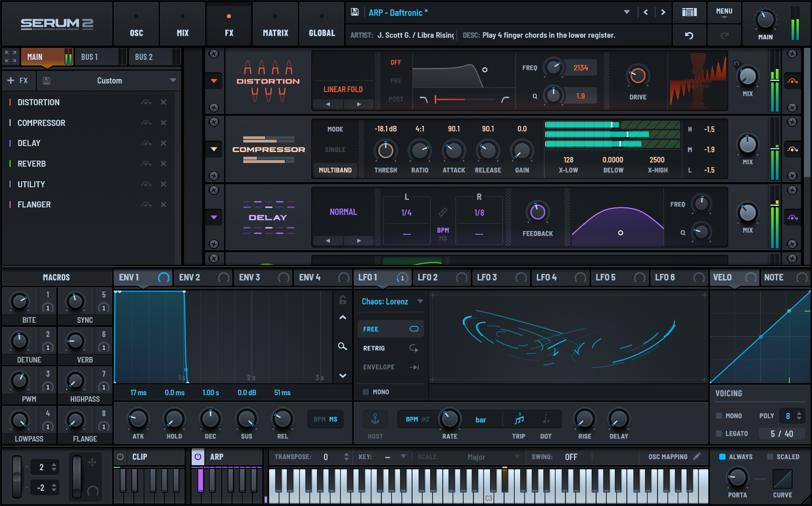
Task: Select the LFO 2 tab
Action: coord(442,277)
